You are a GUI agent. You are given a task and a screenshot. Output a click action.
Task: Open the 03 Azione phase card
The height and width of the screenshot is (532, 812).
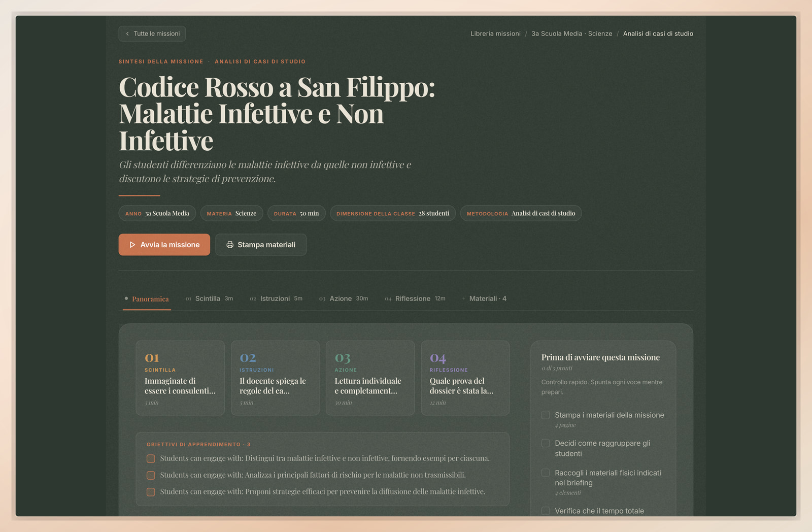pyautogui.click(x=370, y=378)
